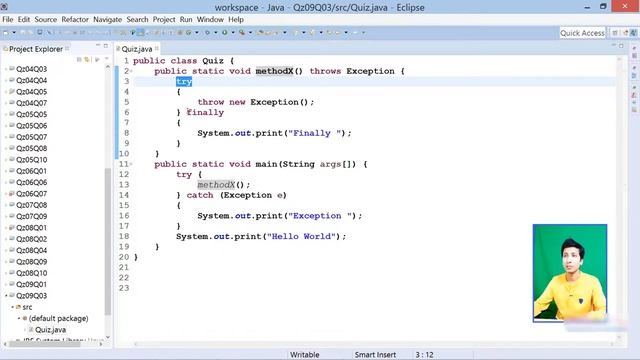
Task: Open the Refactor menu
Action: pos(75,19)
